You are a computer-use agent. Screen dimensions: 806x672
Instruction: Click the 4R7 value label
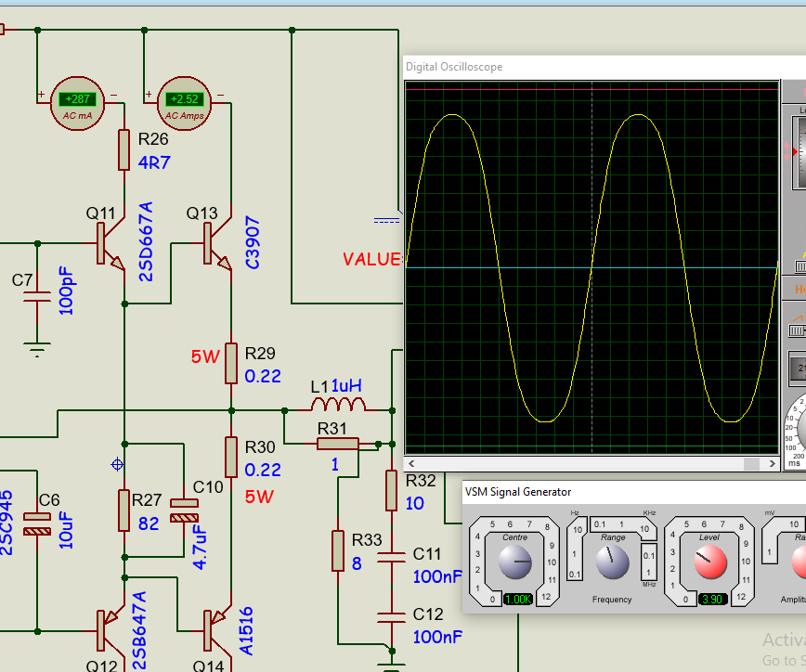[x=154, y=162]
